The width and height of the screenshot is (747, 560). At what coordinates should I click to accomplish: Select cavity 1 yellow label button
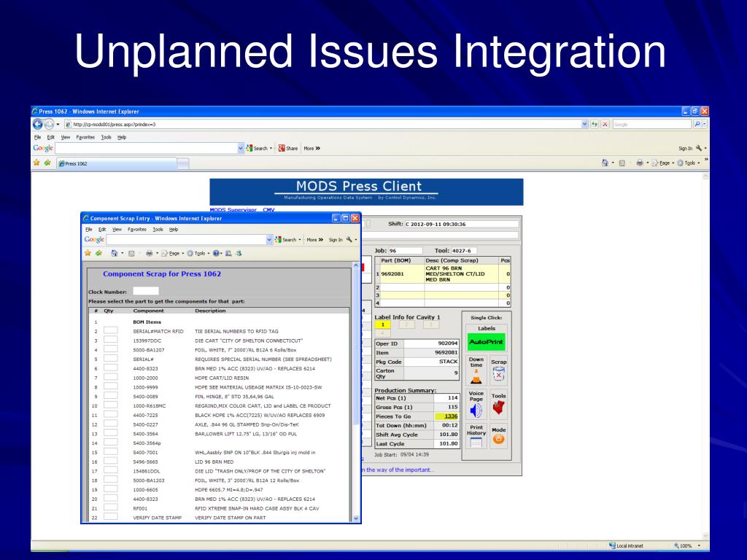click(382, 324)
